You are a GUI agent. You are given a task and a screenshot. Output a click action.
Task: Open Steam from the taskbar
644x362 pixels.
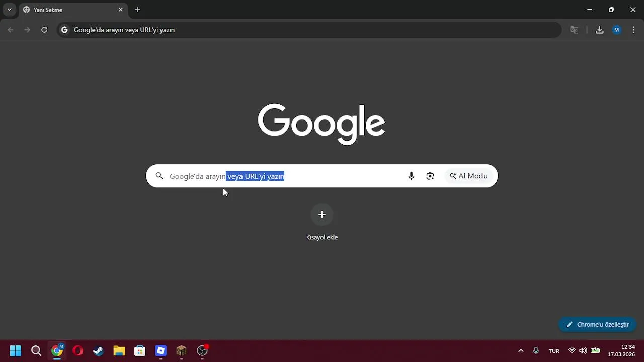(98, 351)
